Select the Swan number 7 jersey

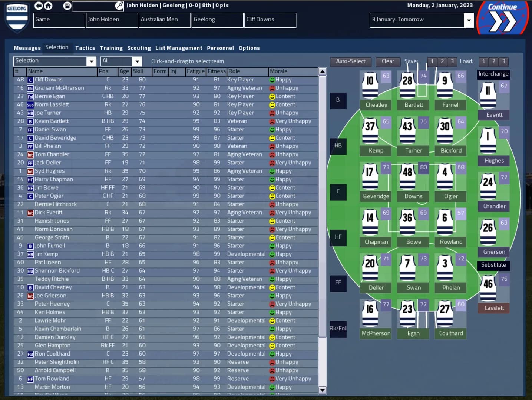coord(407,268)
